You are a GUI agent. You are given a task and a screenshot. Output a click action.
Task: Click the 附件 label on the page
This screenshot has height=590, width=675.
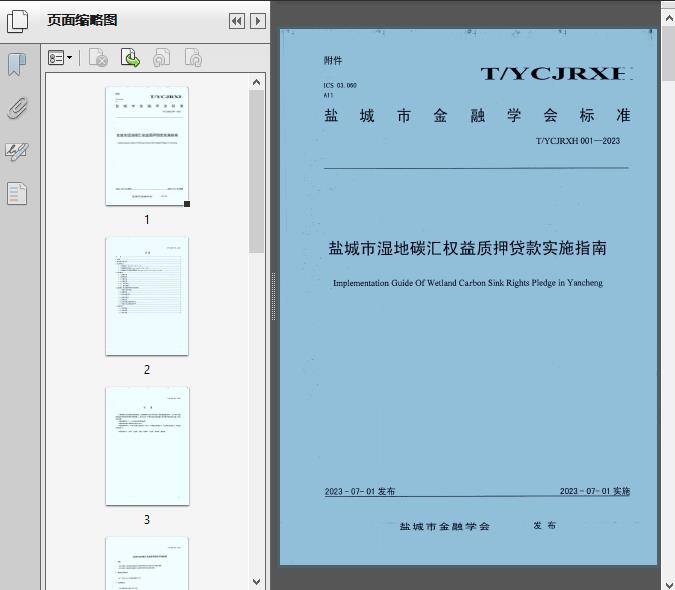point(333,61)
